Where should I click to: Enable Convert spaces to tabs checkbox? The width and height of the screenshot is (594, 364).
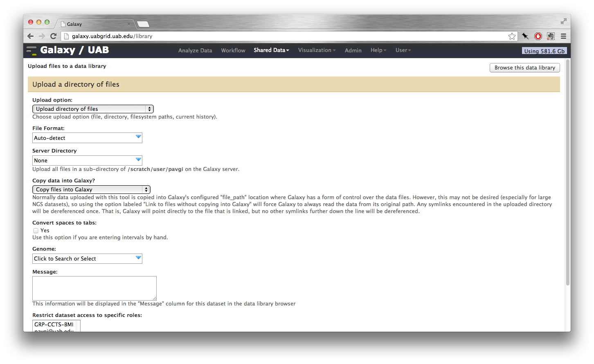click(36, 231)
